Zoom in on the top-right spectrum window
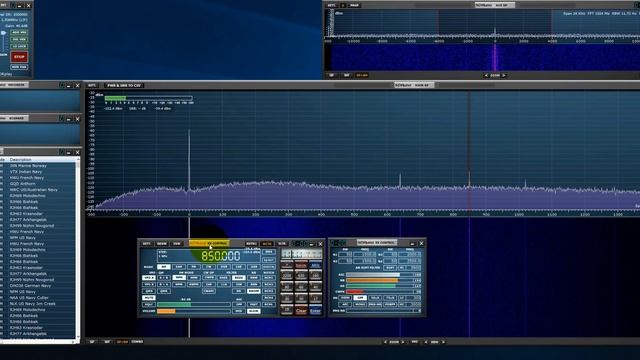Image resolution: width=640 pixels, height=360 pixels. click(x=504, y=75)
